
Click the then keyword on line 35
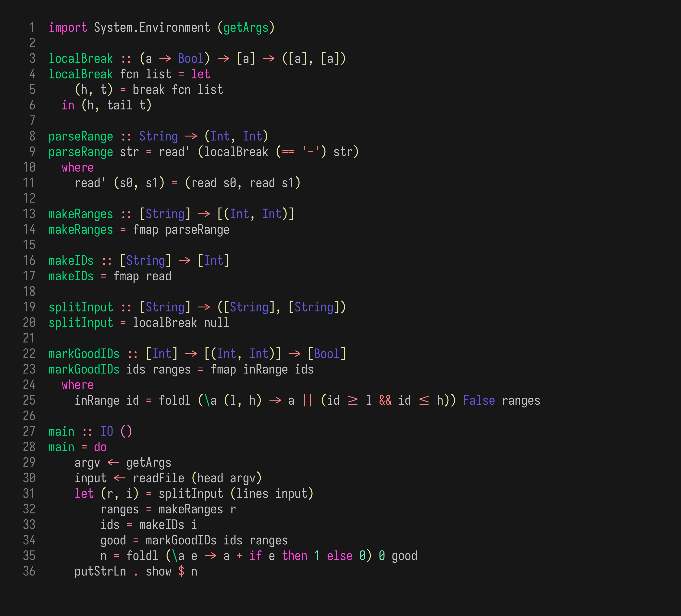[x=295, y=556]
